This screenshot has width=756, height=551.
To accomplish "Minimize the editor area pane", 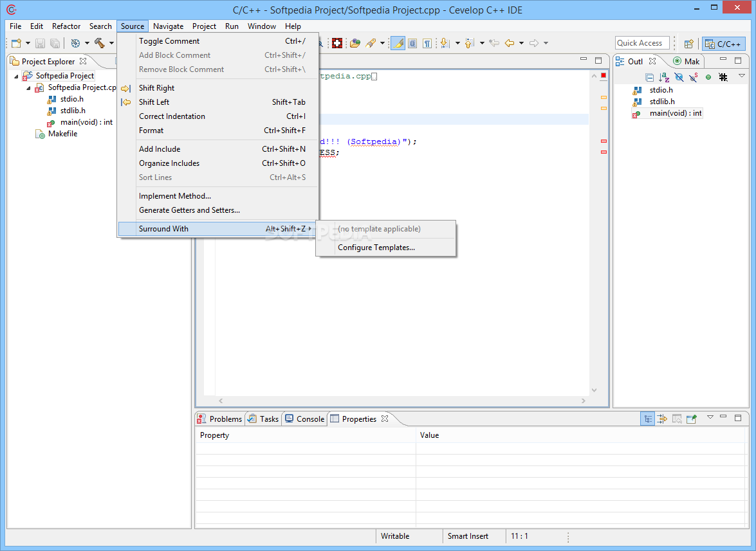I will [x=584, y=60].
